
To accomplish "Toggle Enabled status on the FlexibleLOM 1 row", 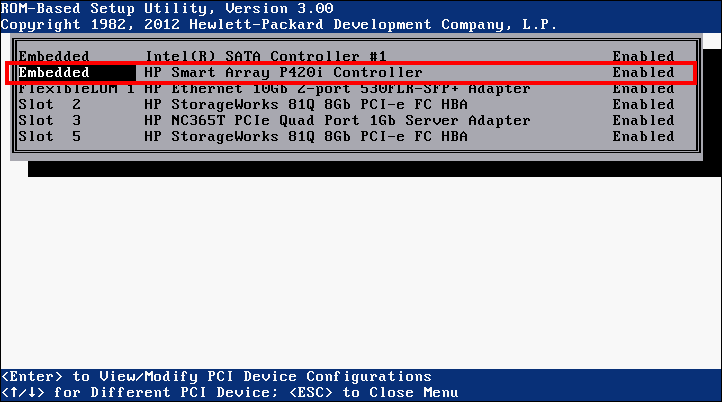I will 643,88.
